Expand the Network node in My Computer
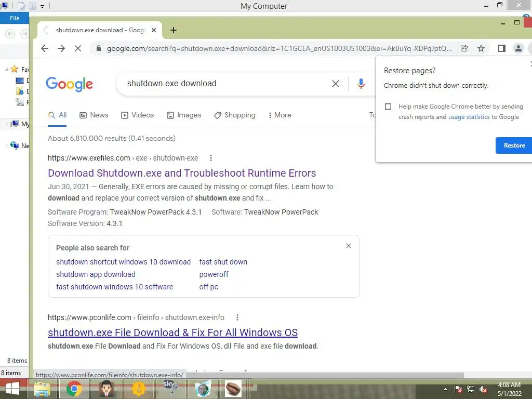The height and width of the screenshot is (399, 532). point(6,146)
